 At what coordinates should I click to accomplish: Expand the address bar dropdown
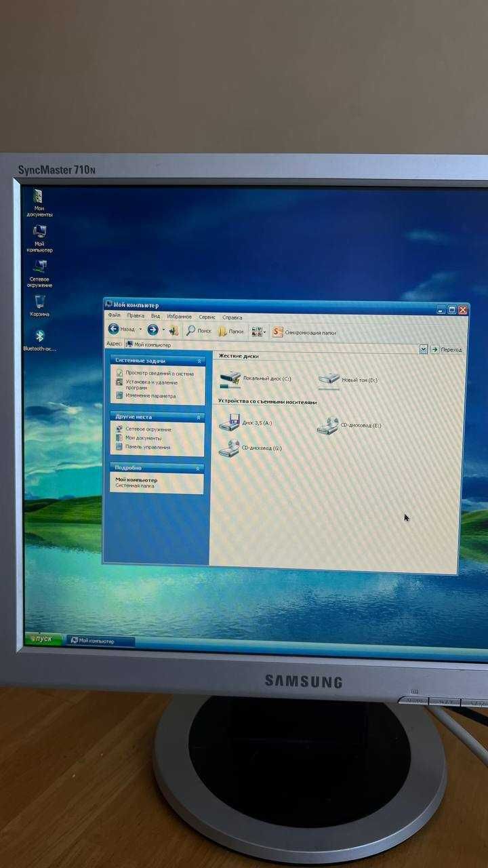424,349
